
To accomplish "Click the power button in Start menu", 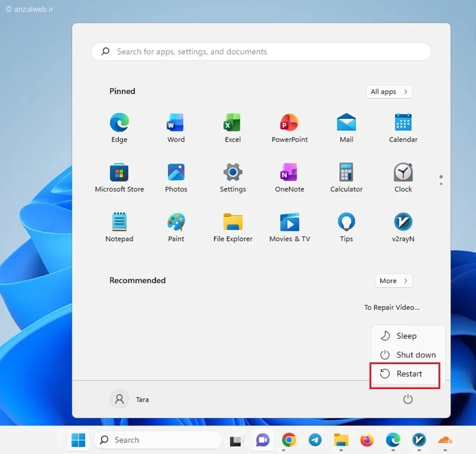I will [x=408, y=399].
